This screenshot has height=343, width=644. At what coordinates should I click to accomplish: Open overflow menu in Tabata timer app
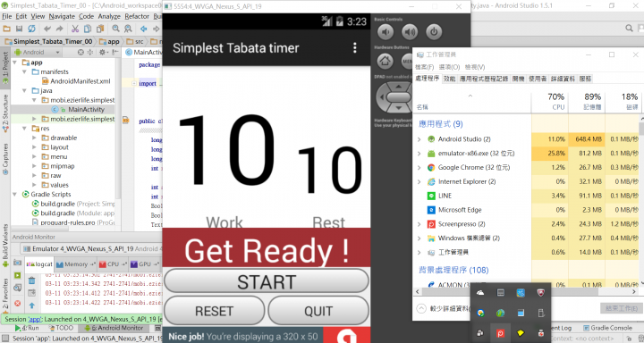[355, 48]
